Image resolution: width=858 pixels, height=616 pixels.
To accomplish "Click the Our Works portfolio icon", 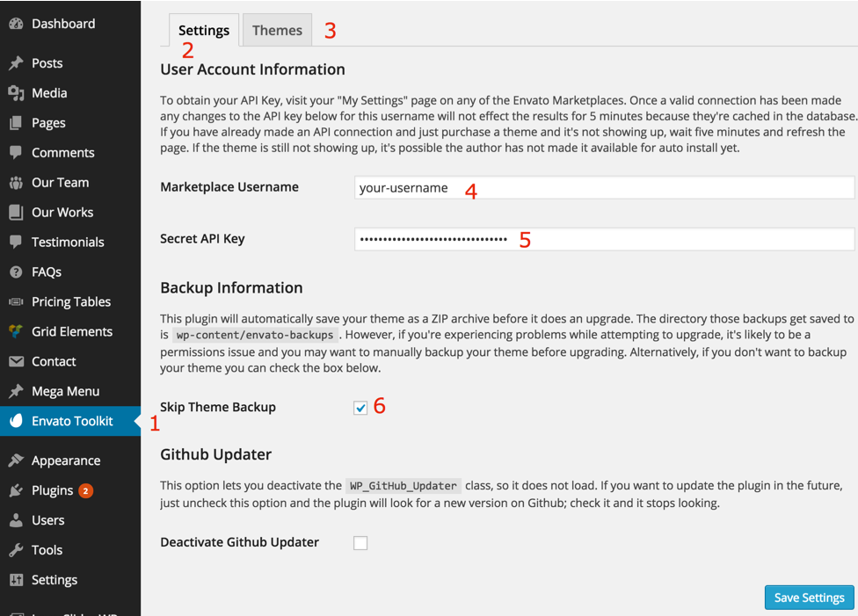I will [x=17, y=213].
